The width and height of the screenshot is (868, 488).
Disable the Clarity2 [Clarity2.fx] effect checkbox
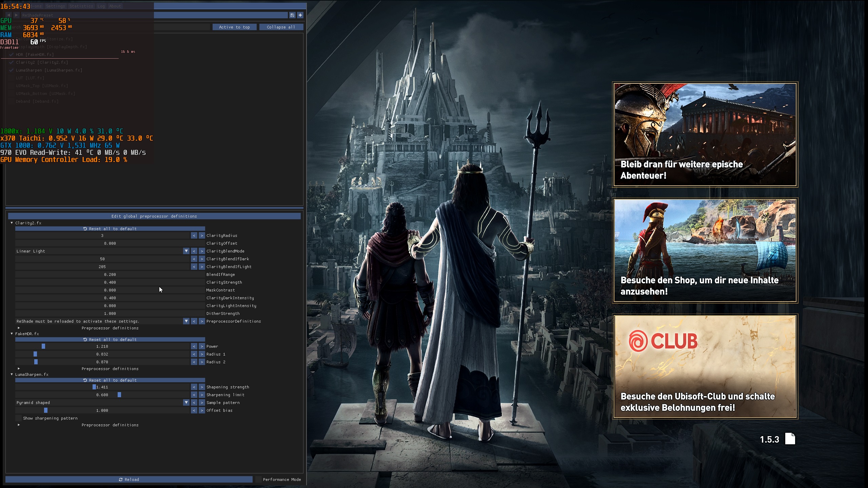(x=12, y=62)
